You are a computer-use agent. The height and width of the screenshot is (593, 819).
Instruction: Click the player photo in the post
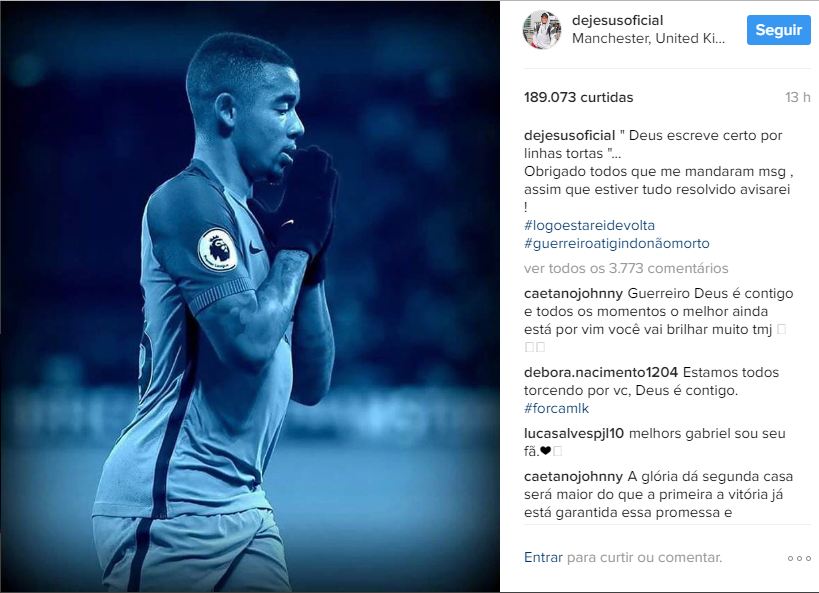coord(250,296)
